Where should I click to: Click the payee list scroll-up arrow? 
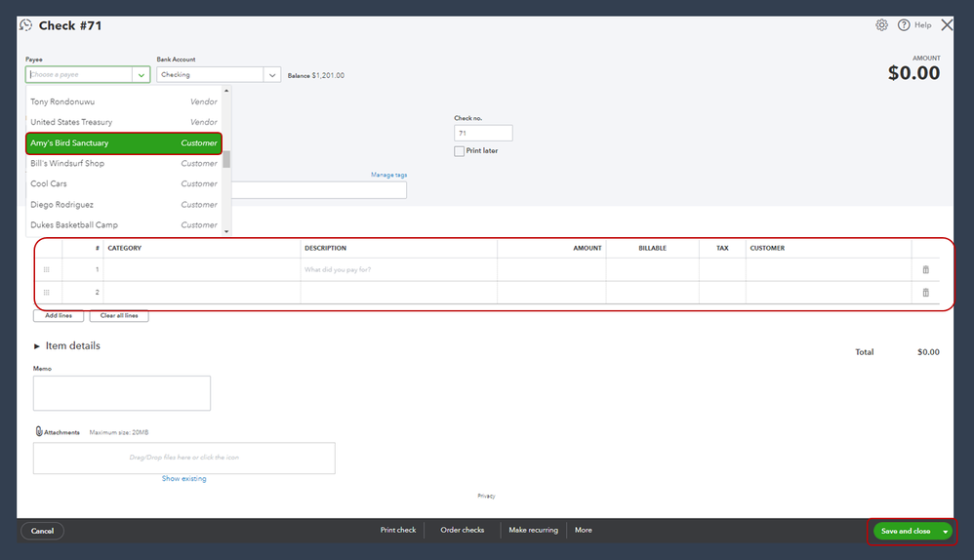(x=226, y=91)
